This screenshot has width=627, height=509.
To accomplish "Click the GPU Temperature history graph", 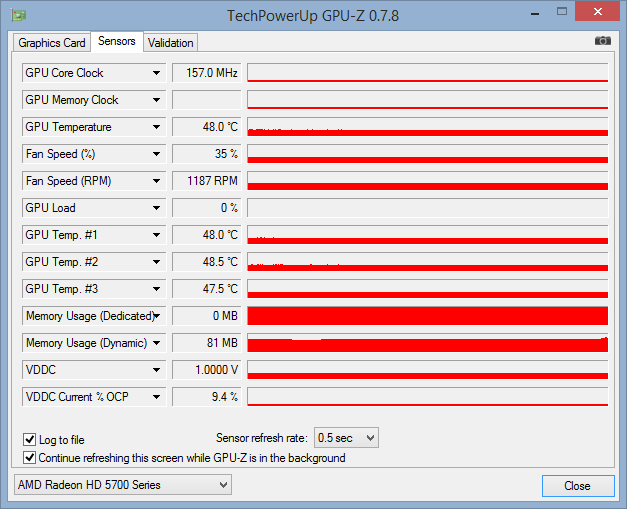I will pos(427,127).
